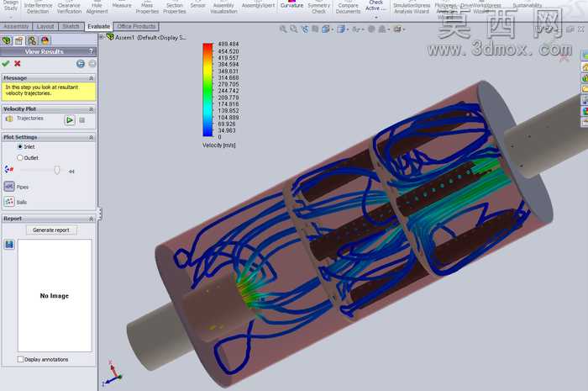The image size is (588, 391).
Task: Cancel View Results with red X
Action: coord(18,63)
